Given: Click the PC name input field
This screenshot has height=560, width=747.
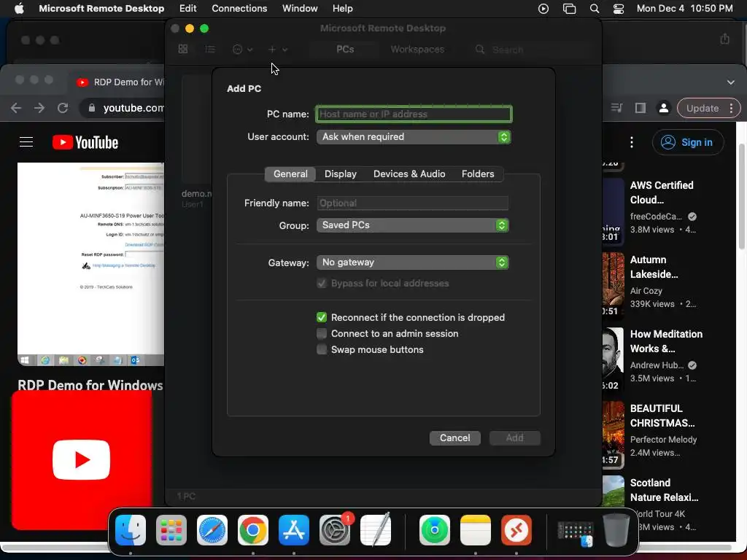Looking at the screenshot, I should pyautogui.click(x=414, y=114).
